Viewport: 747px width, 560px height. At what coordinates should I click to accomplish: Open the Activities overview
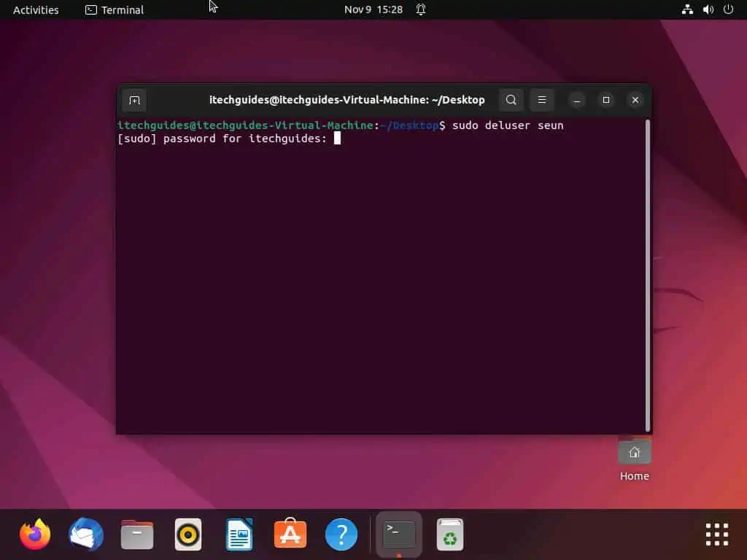(x=36, y=10)
